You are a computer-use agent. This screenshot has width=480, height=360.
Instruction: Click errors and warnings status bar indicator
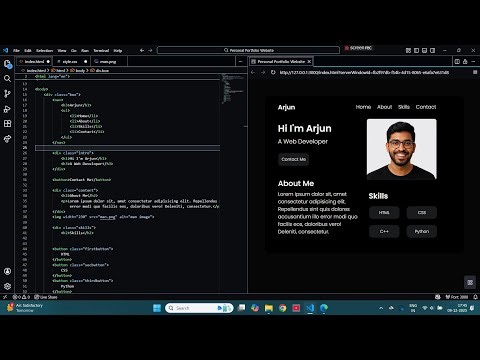[21, 297]
